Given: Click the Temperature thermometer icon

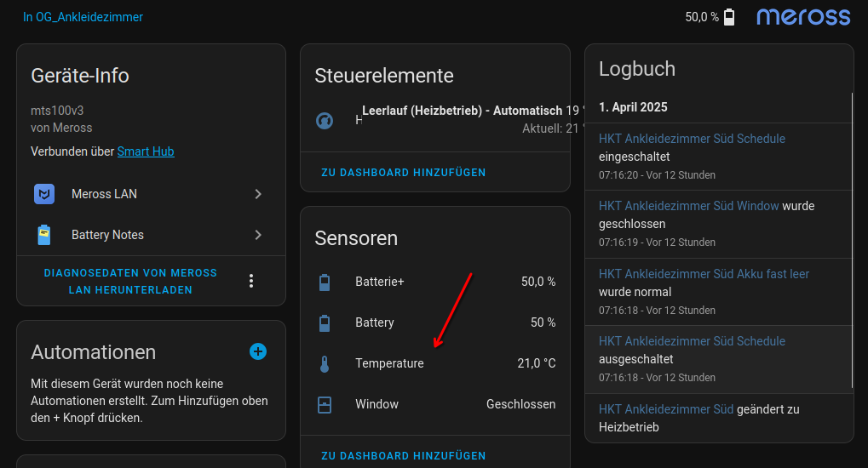Looking at the screenshot, I should click(325, 364).
